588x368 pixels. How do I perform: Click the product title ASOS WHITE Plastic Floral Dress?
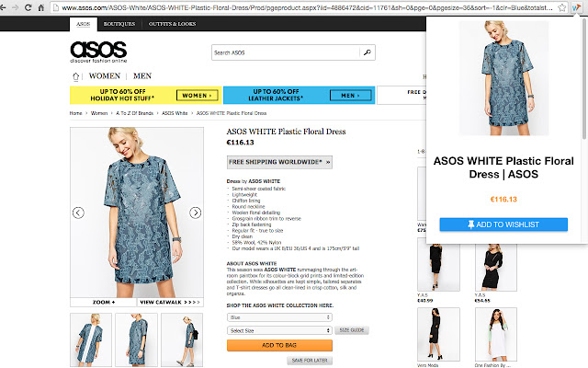pos(286,132)
